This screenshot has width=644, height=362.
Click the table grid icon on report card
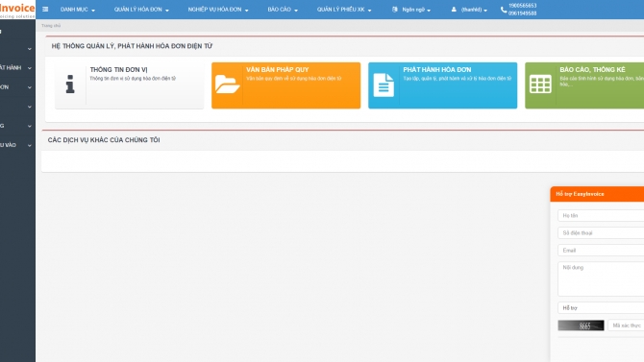click(x=540, y=84)
